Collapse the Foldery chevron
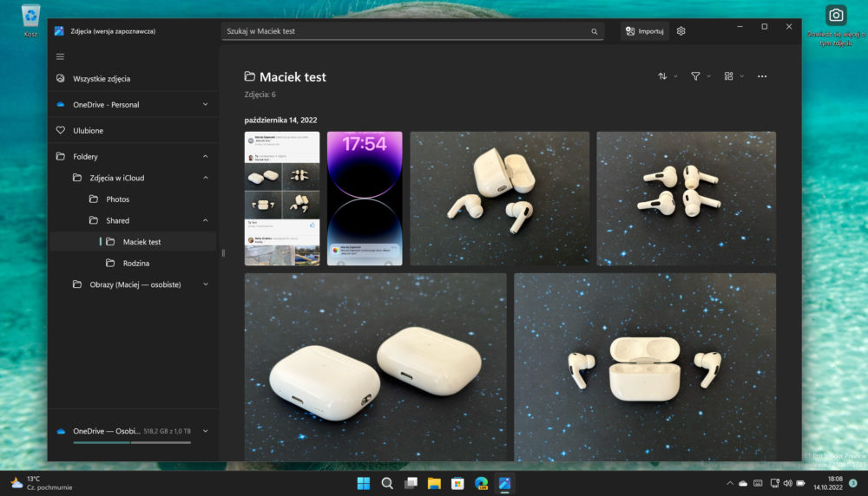 [x=206, y=156]
